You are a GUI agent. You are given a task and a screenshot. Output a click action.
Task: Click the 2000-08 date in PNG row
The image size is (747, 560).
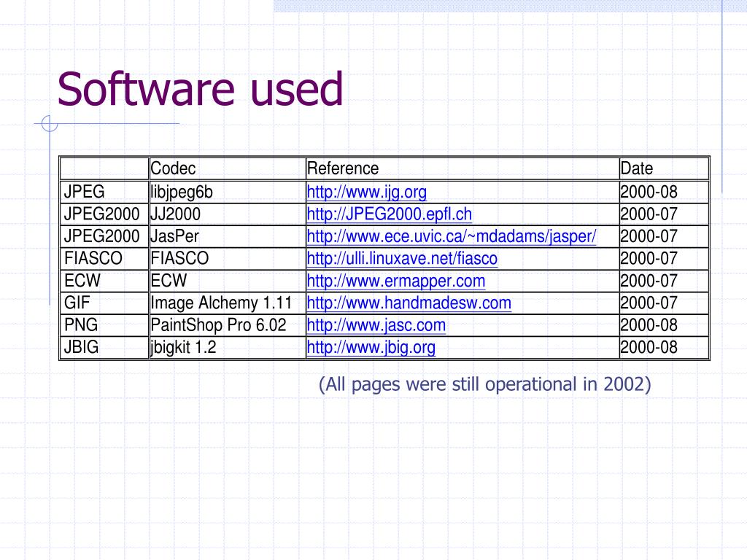(649, 324)
